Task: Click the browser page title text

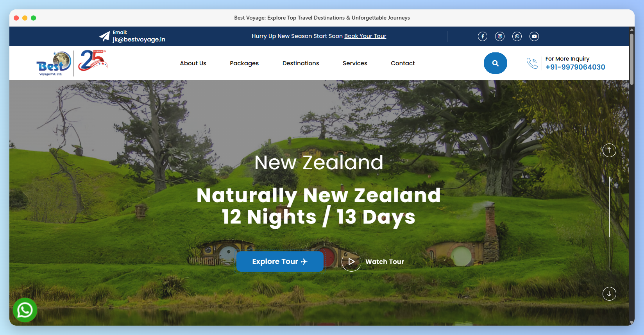Action: click(x=322, y=18)
